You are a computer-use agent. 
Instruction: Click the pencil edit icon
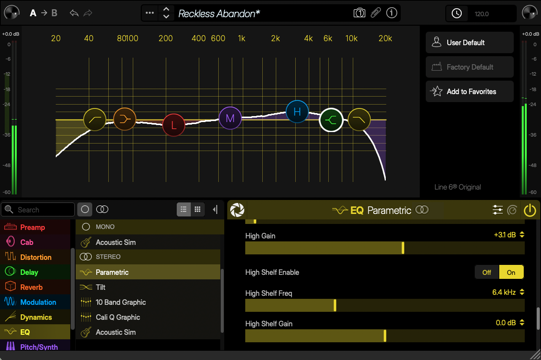point(375,13)
